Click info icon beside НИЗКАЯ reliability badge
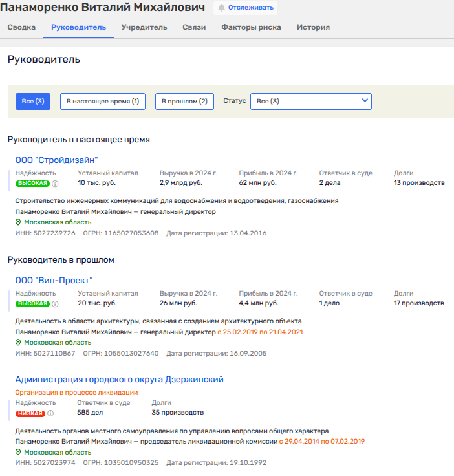Viewport: 454px width, 476px height. pos(50,414)
